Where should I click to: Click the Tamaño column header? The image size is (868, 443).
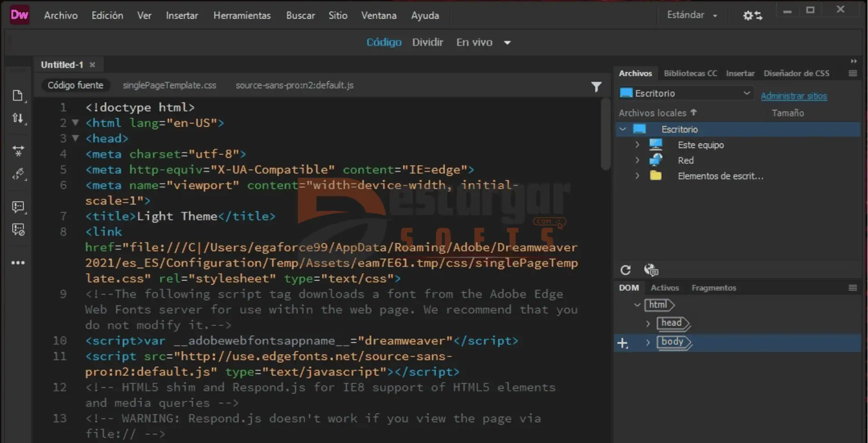click(x=788, y=113)
